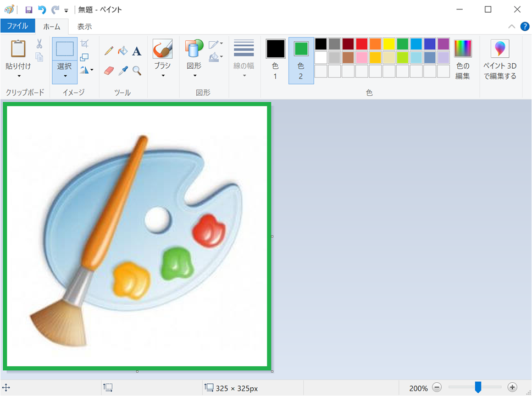Pick the purple color swatch
The image size is (532, 396).
(x=444, y=44)
